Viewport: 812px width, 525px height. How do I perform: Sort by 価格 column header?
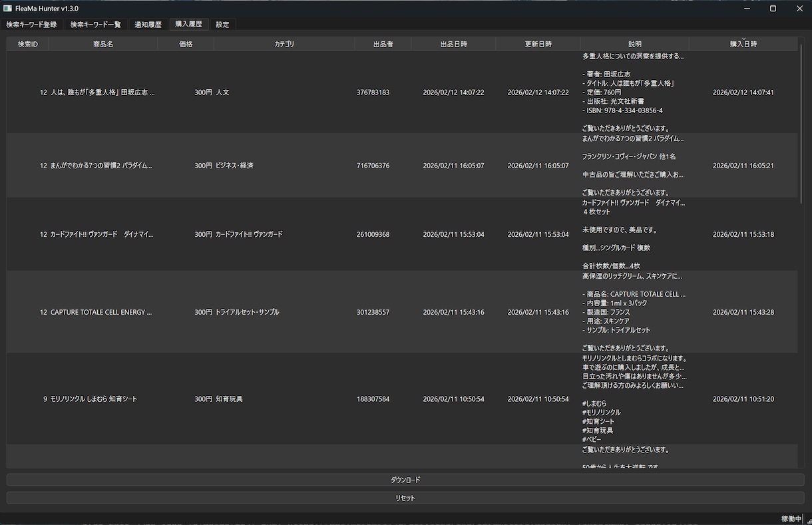(x=186, y=44)
